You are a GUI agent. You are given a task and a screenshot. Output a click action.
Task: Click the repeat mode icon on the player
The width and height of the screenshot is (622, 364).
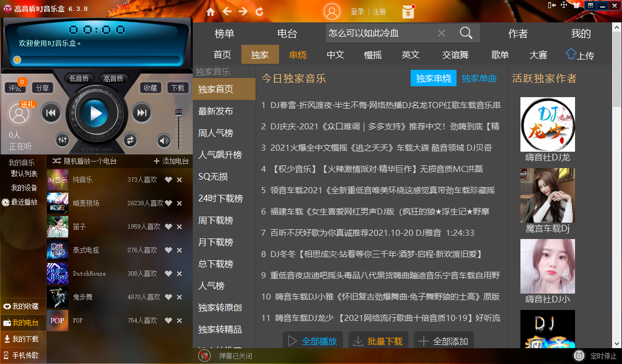130,140
